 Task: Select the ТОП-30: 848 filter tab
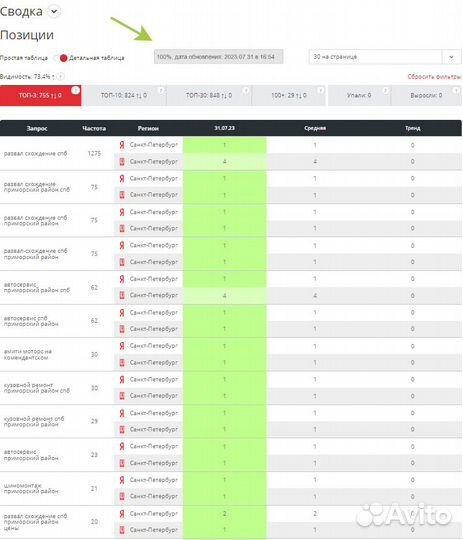tap(209, 95)
